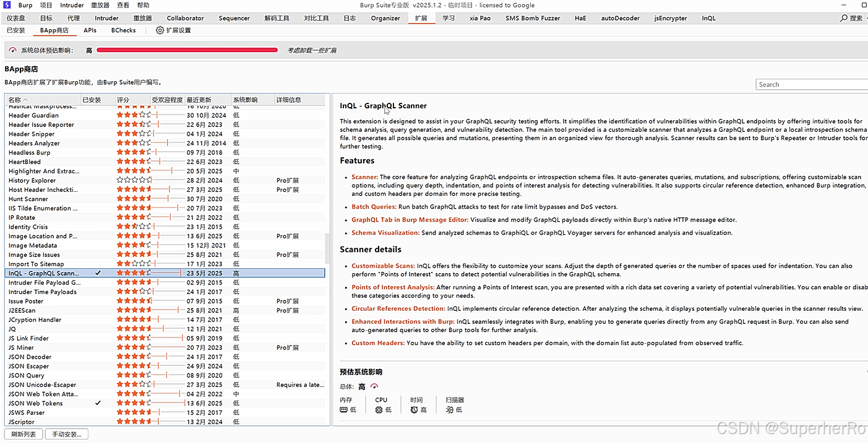The image size is (868, 444).
Task: Click the 'InQL - GraphQL Scanner' heading
Action: tap(383, 106)
